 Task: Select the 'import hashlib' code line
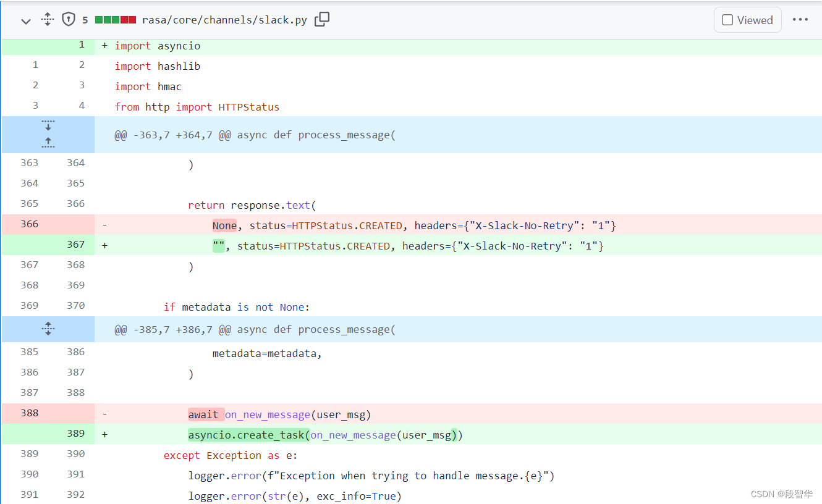(x=158, y=66)
